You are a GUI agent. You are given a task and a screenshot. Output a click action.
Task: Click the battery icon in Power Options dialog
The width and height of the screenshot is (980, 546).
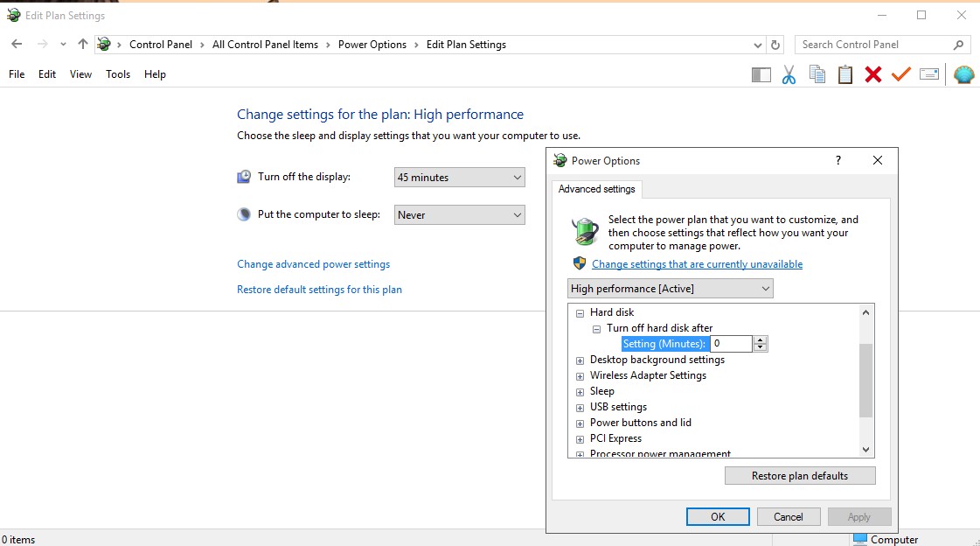[585, 231]
